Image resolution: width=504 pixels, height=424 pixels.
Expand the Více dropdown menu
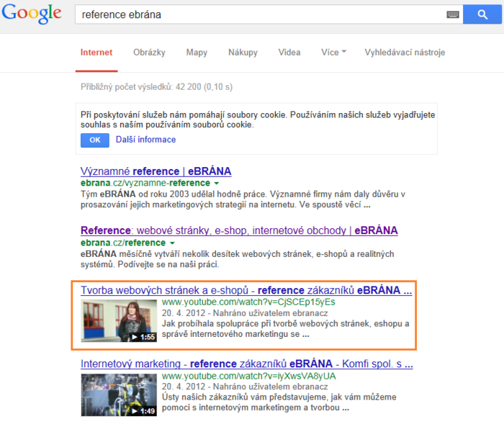(x=333, y=53)
